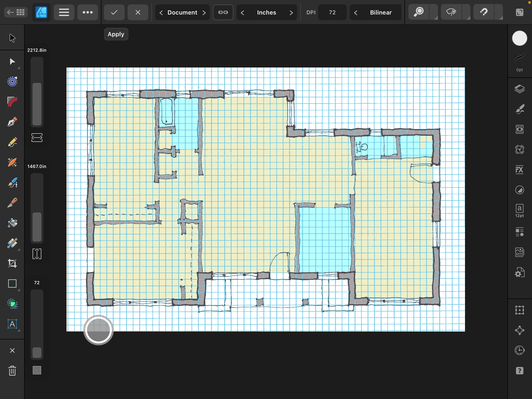Open the FX layer effects studio
532x399 pixels.
pos(520,170)
